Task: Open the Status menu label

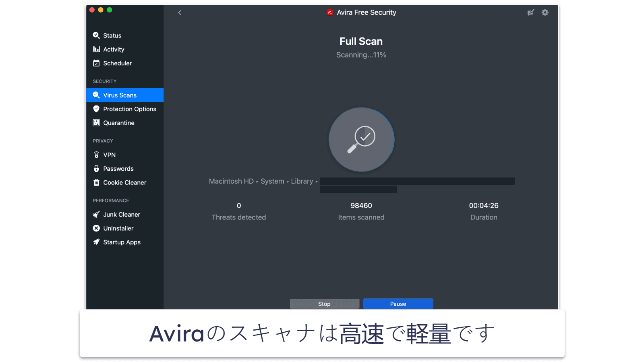Action: [112, 35]
